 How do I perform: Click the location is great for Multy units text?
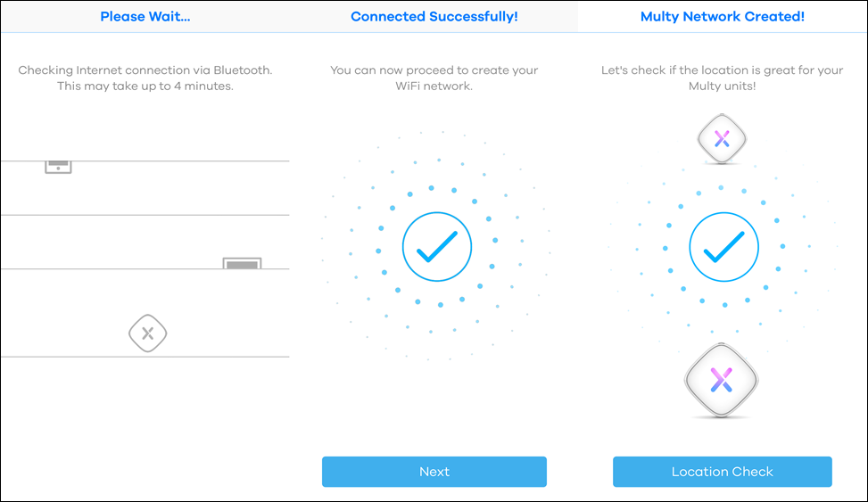coord(722,78)
